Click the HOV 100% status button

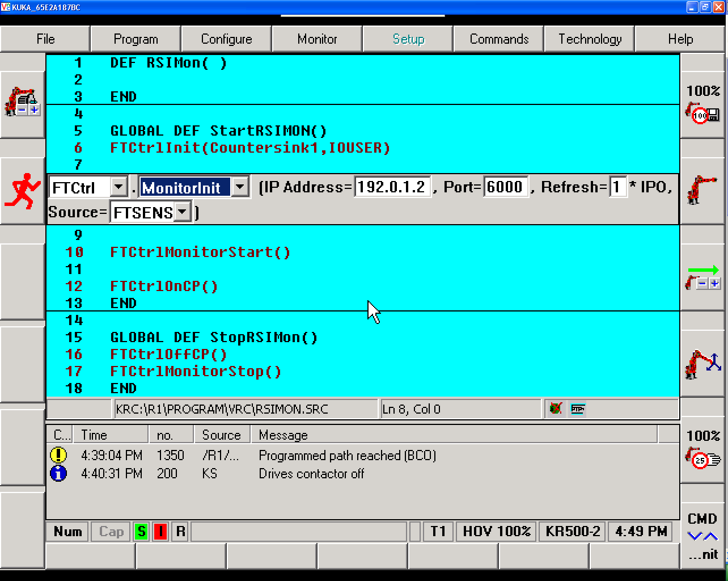click(x=497, y=532)
